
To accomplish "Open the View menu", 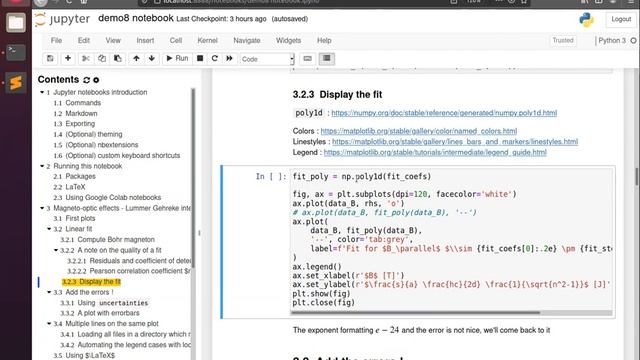I will [x=113, y=40].
